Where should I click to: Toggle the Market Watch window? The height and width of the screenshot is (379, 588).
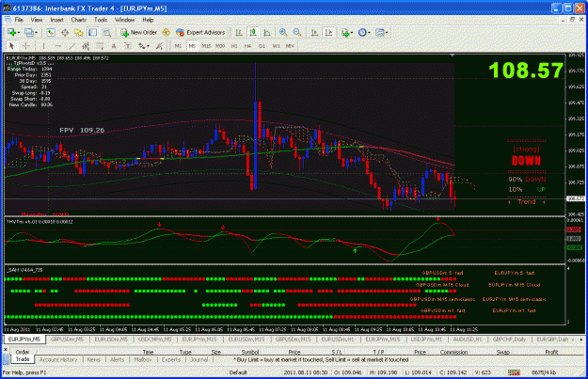coord(51,33)
